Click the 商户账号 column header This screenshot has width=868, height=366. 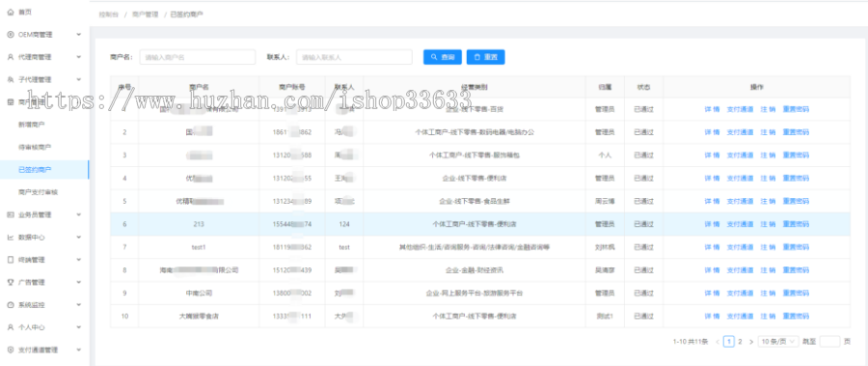click(291, 87)
